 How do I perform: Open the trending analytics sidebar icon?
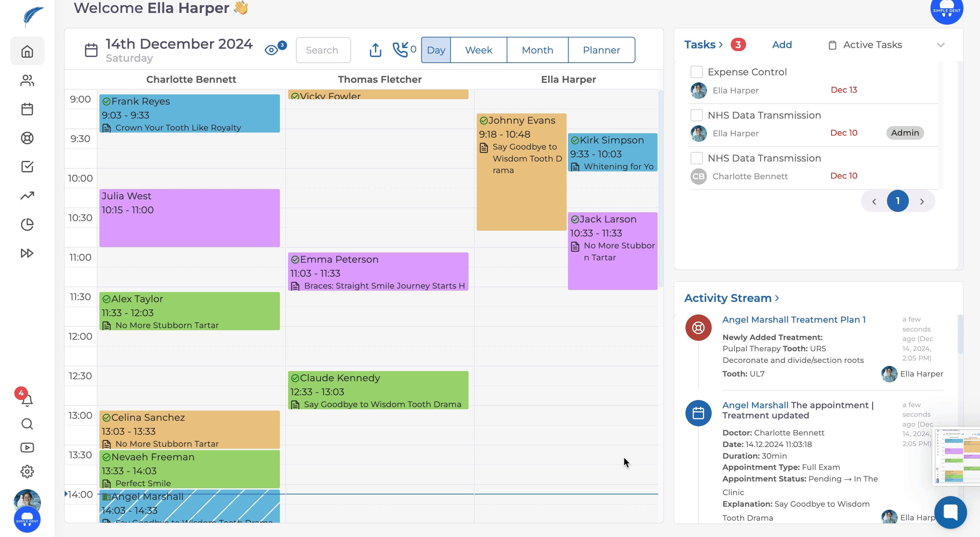27,196
